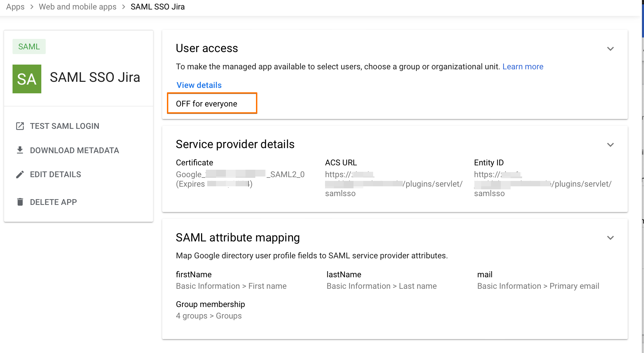The height and width of the screenshot is (353, 644).
Task: Expand the User access section chevron
Action: click(x=610, y=49)
